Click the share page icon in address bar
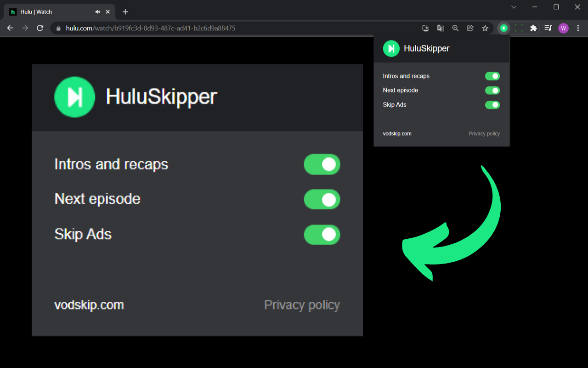Image resolution: width=588 pixels, height=368 pixels. (470, 28)
